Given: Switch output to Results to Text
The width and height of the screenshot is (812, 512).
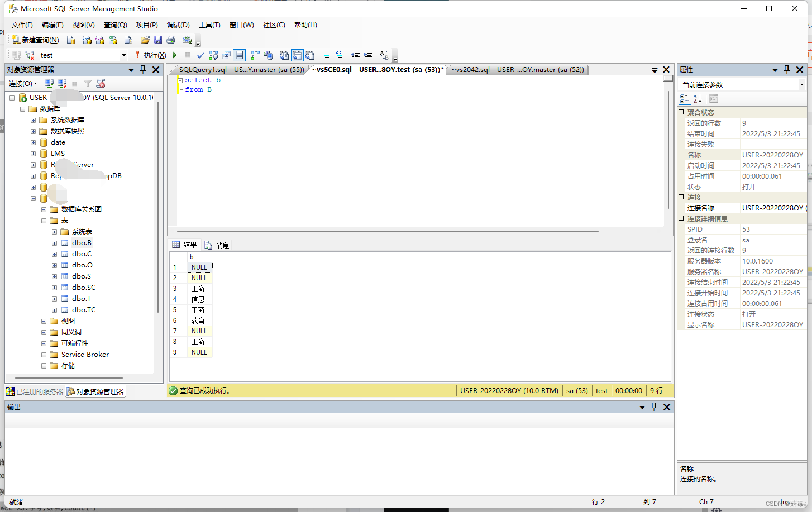Looking at the screenshot, I should (x=284, y=55).
